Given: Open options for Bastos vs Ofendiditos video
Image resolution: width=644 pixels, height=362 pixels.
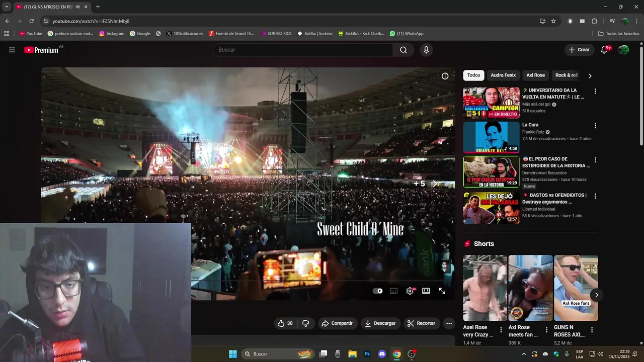Looking at the screenshot, I should tap(595, 196).
